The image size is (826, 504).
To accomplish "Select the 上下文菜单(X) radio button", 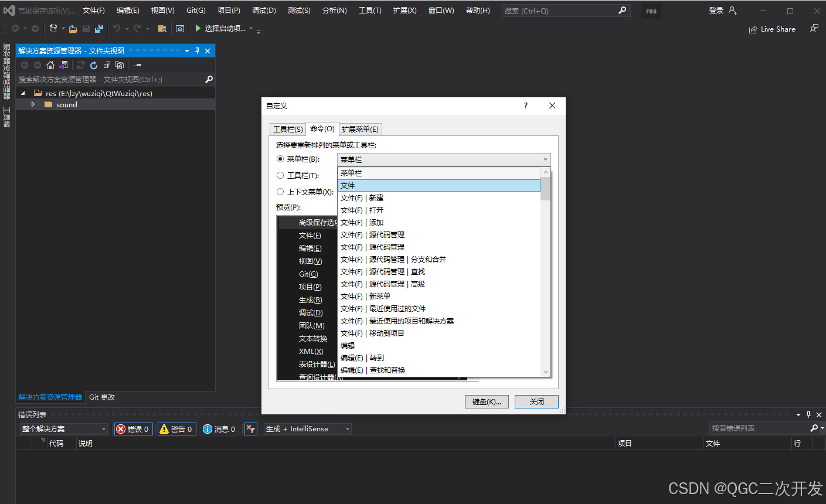I will [x=280, y=192].
